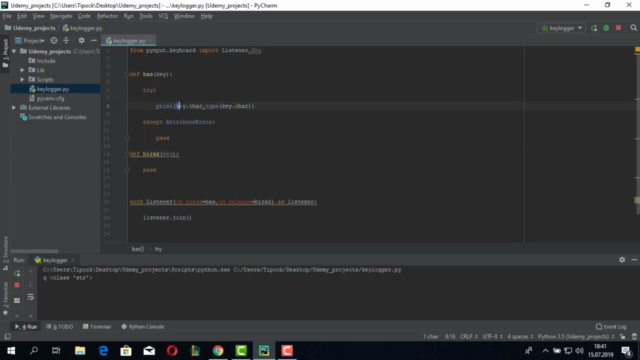Hide the Run tool window
The height and width of the screenshot is (360, 640).
(x=634, y=260)
